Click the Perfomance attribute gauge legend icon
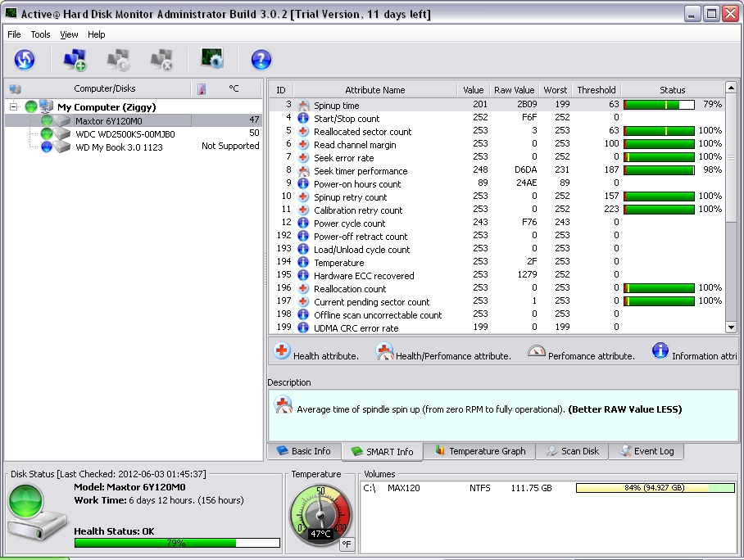 (x=536, y=351)
